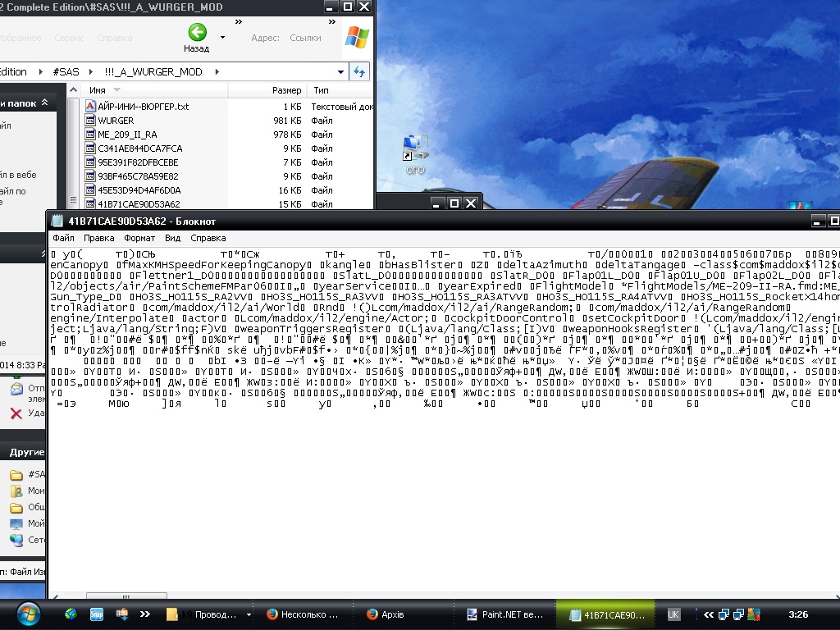Select the 93BF465C78A59E82 file icon
The height and width of the screenshot is (630, 840).
(90, 176)
